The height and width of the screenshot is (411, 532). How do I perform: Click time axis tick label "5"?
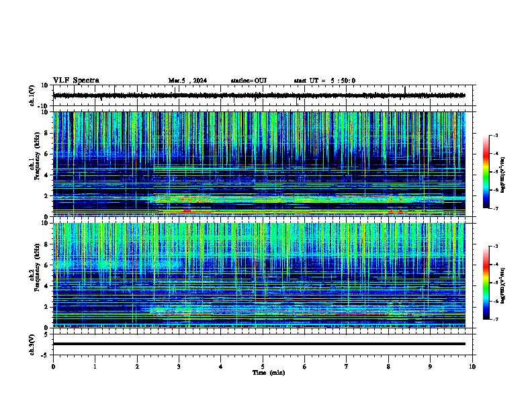click(x=263, y=367)
